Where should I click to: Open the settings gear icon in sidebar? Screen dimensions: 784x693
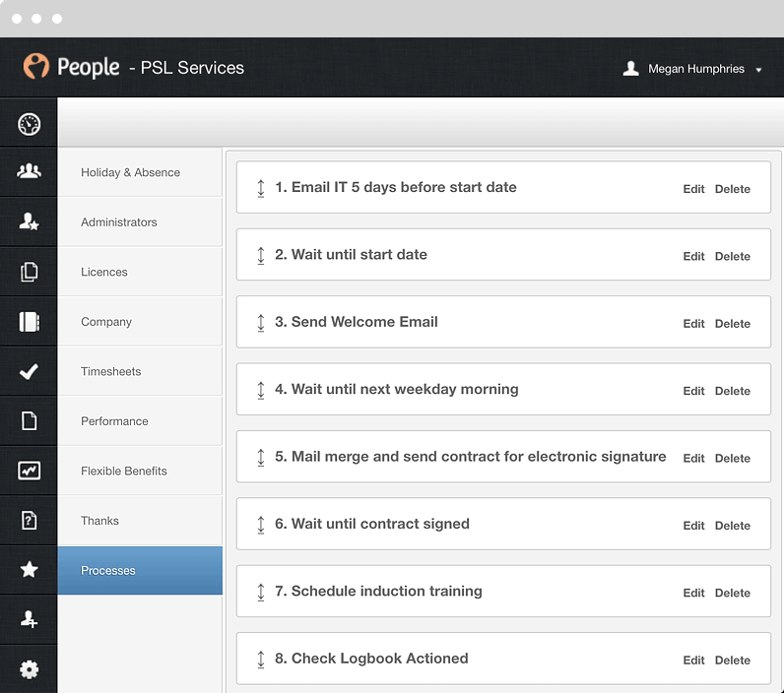point(29,669)
